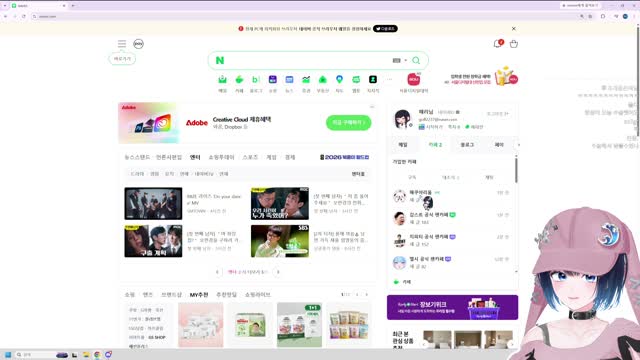Click the user profile avatar in login panel
640x360 pixels.
tap(402, 119)
